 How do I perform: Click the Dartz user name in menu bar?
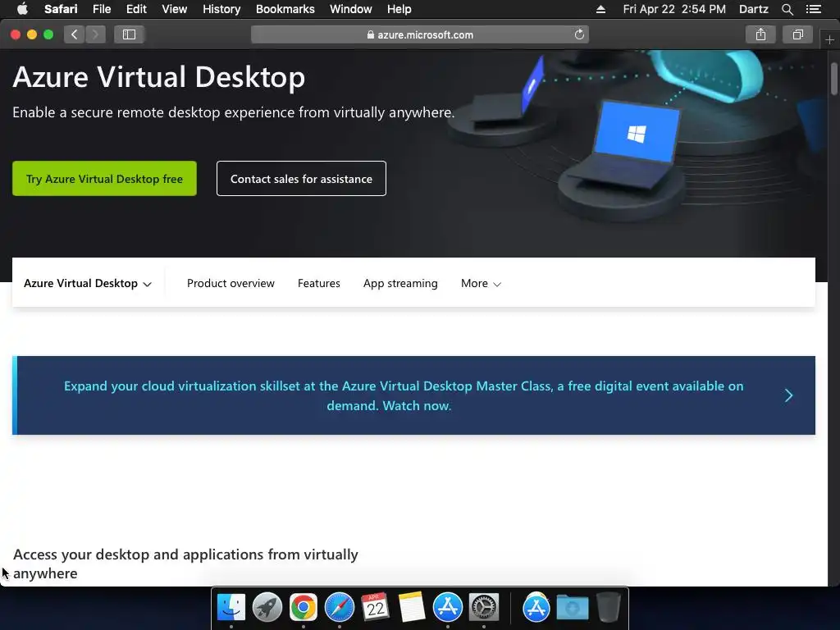pyautogui.click(x=754, y=9)
